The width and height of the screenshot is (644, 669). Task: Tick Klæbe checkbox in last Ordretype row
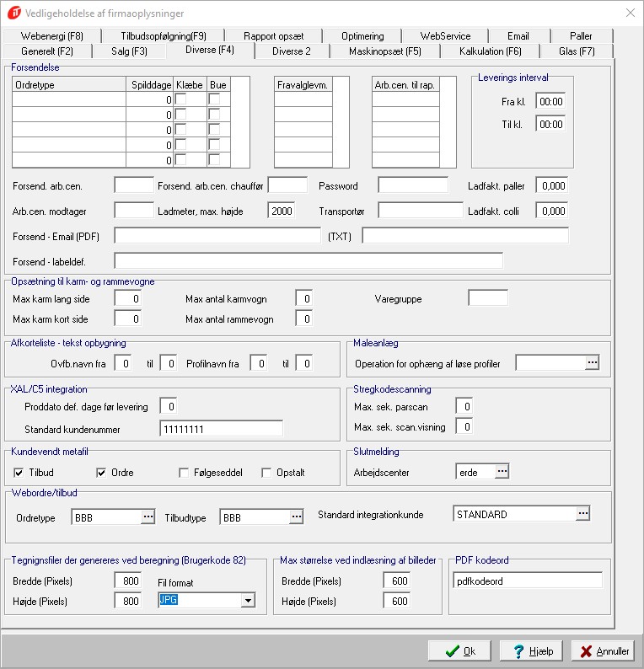pos(181,160)
